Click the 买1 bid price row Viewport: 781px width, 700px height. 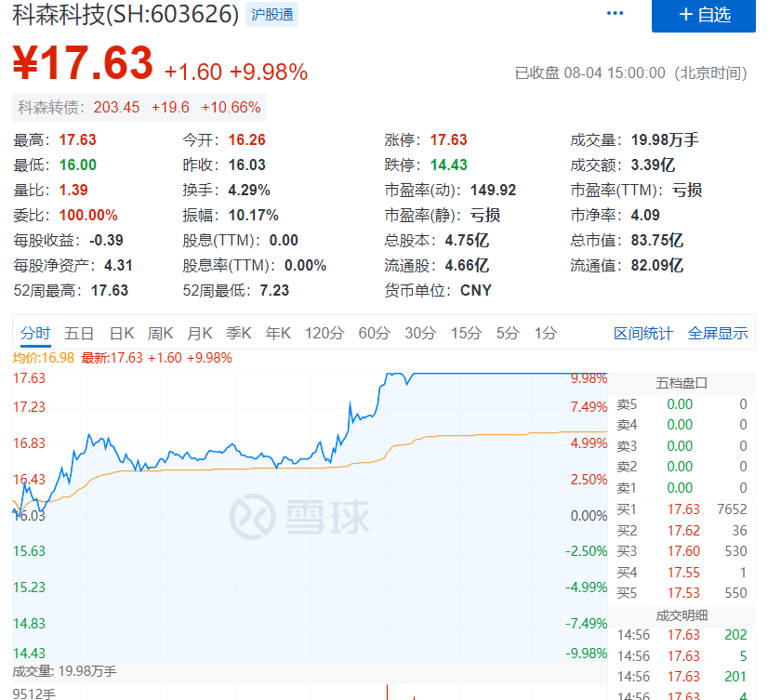pyautogui.click(x=682, y=508)
